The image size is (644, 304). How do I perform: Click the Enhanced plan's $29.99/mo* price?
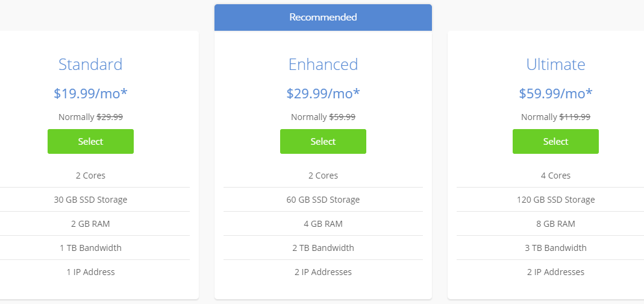coord(323,93)
